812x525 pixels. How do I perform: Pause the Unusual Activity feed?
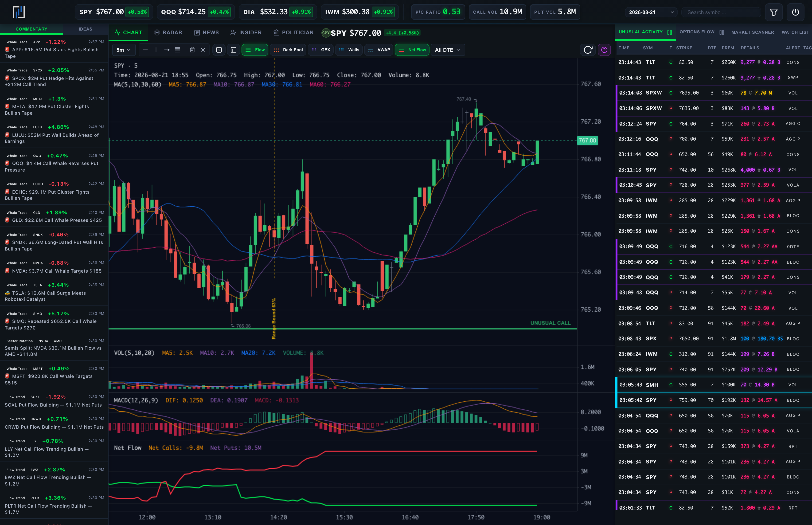point(670,32)
